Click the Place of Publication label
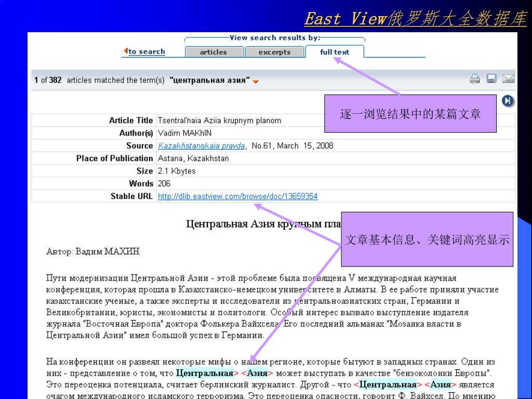 click(x=115, y=158)
